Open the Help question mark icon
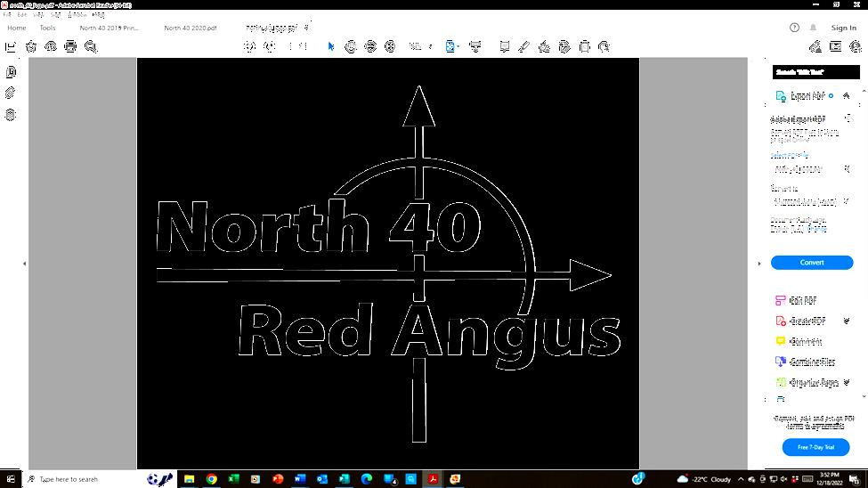The width and height of the screenshot is (868, 488). (x=794, y=28)
